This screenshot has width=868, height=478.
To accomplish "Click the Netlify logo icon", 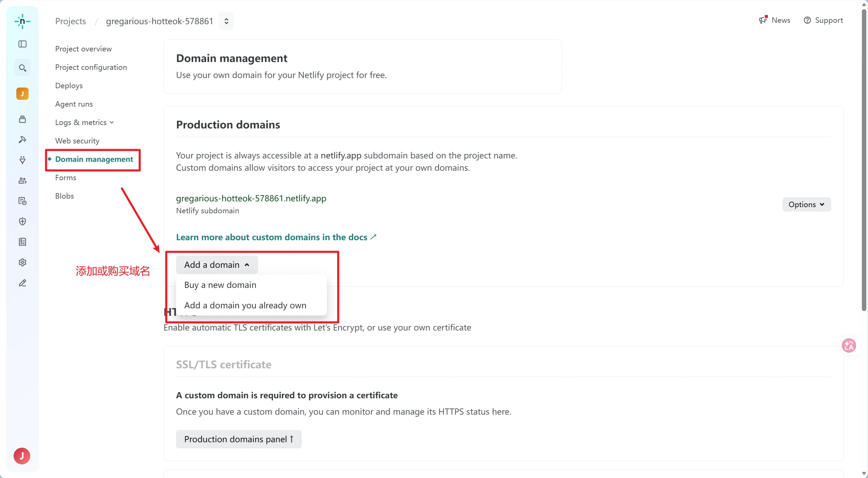I will coord(22,21).
